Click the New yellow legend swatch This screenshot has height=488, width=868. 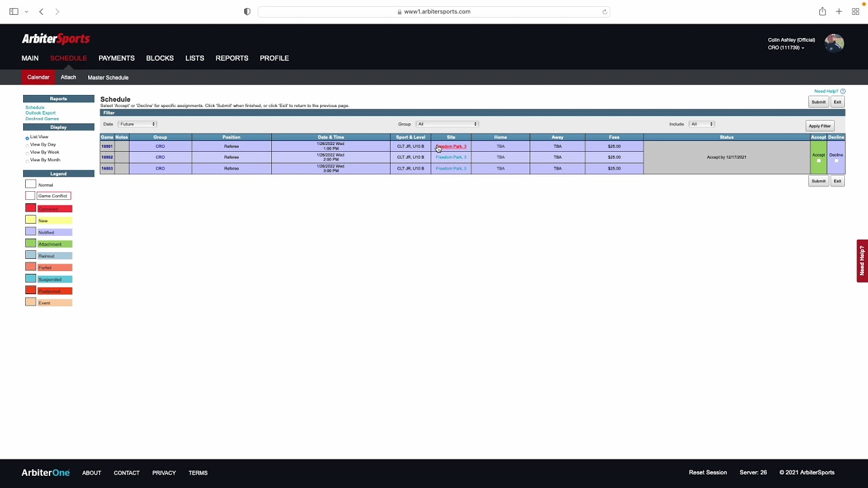(x=31, y=220)
